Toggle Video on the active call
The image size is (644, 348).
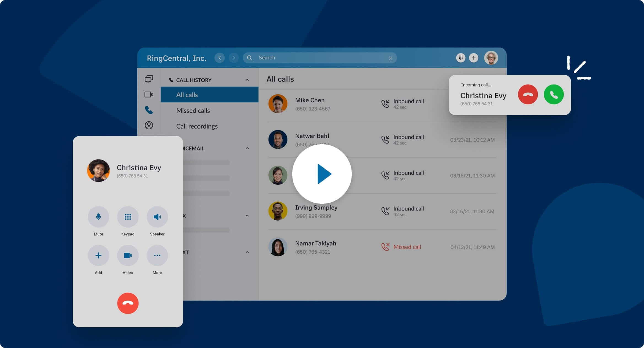coord(128,255)
